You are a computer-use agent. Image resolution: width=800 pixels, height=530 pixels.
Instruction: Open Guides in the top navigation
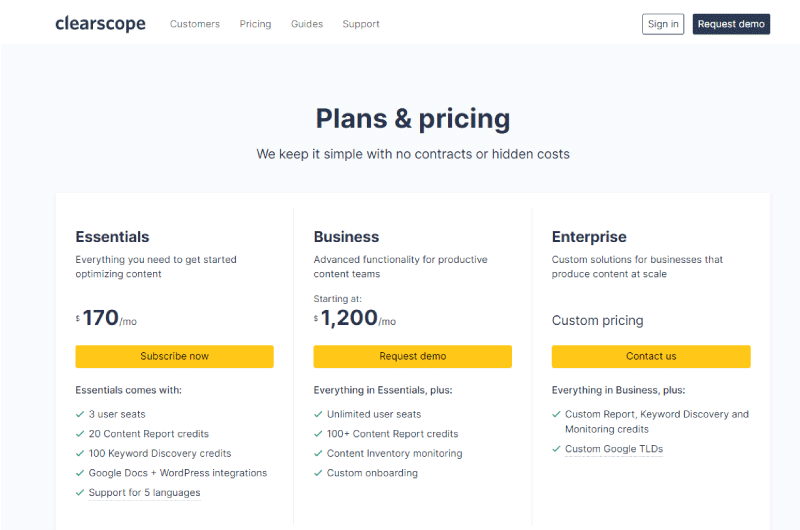coord(307,24)
